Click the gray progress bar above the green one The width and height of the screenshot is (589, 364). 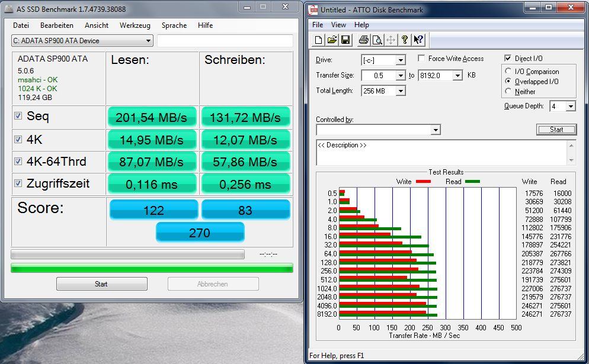pyautogui.click(x=128, y=255)
